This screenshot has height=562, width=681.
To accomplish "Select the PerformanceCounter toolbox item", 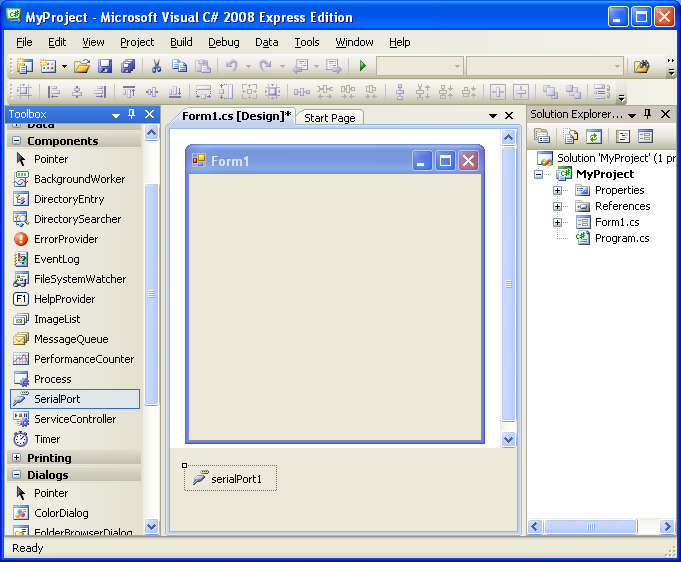I will [75, 359].
